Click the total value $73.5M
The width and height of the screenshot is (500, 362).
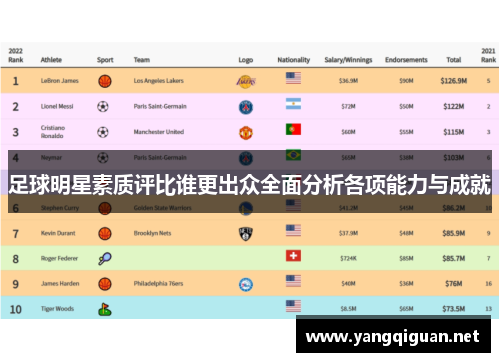click(454, 309)
